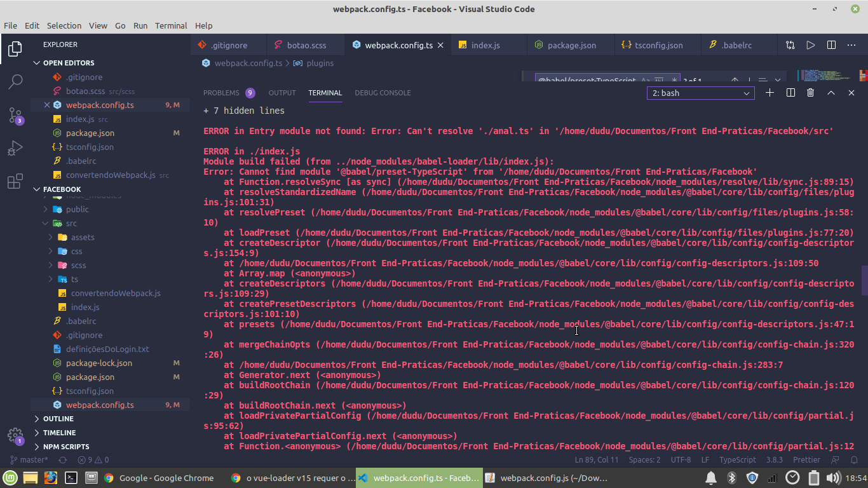Expand the NPM SCRIPTS section
868x488 pixels.
click(x=110, y=447)
